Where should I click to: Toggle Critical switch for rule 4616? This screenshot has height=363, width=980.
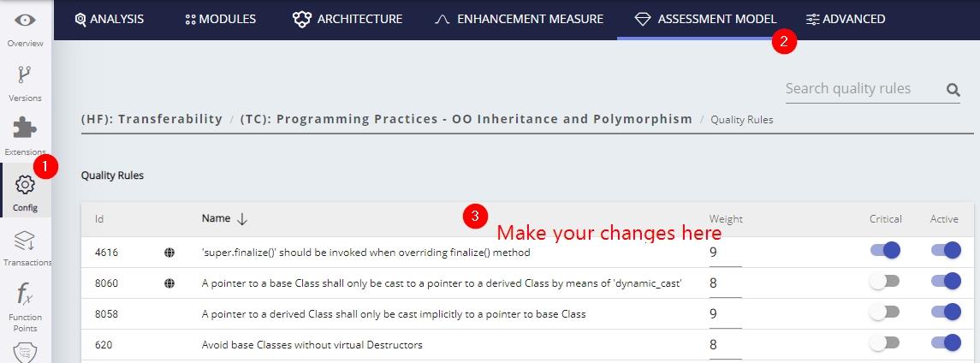[885, 251]
